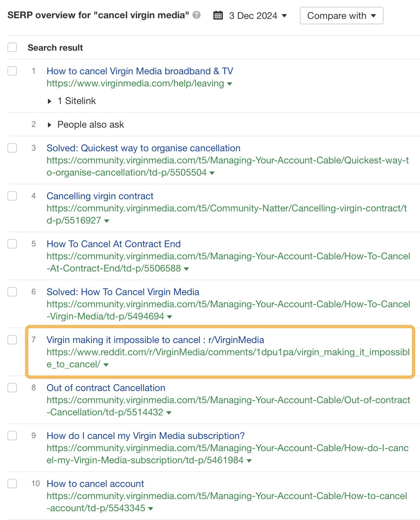Expand the URL options for Cancelling virgin contract
This screenshot has height=520, width=420.
pyautogui.click(x=107, y=221)
